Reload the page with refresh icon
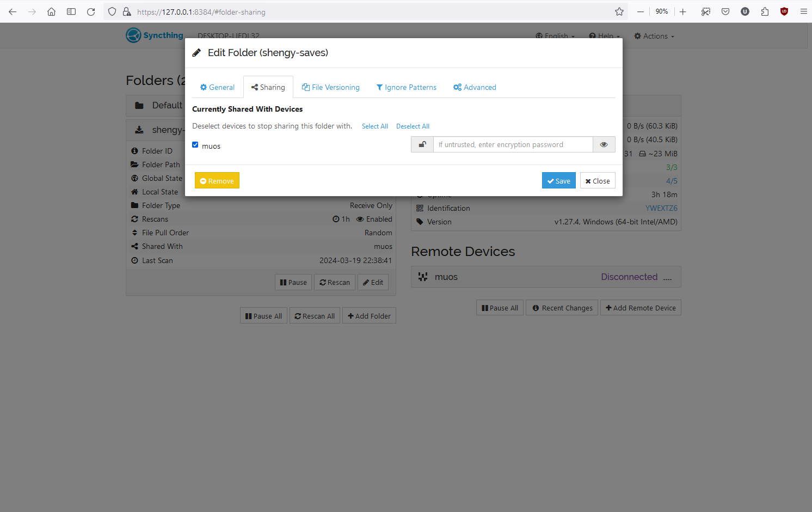This screenshot has width=812, height=512. [91, 11]
